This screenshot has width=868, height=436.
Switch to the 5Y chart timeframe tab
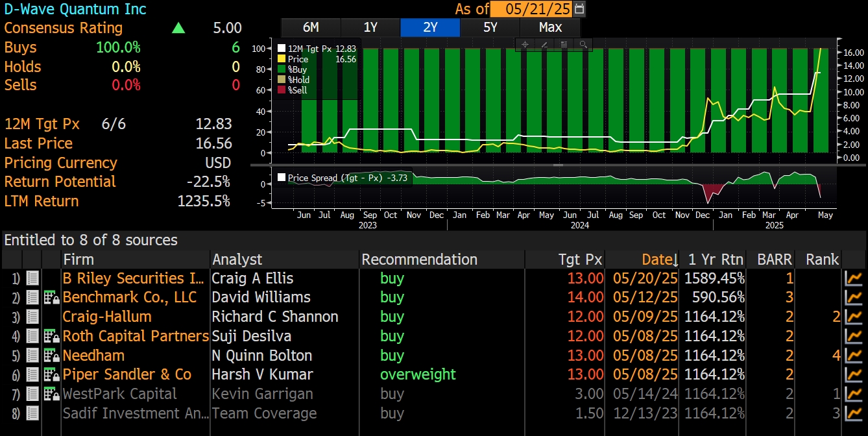pyautogui.click(x=490, y=27)
